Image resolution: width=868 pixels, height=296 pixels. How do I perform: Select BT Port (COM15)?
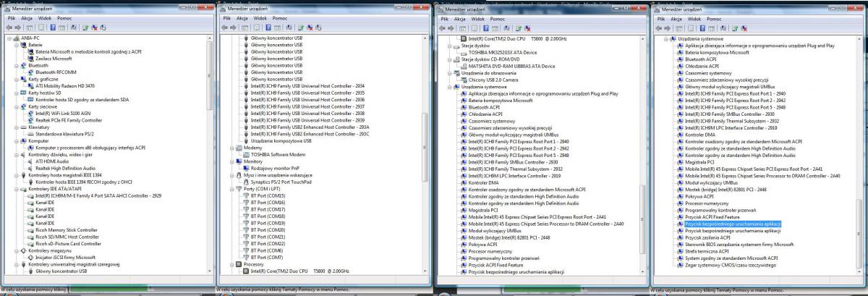(x=268, y=195)
